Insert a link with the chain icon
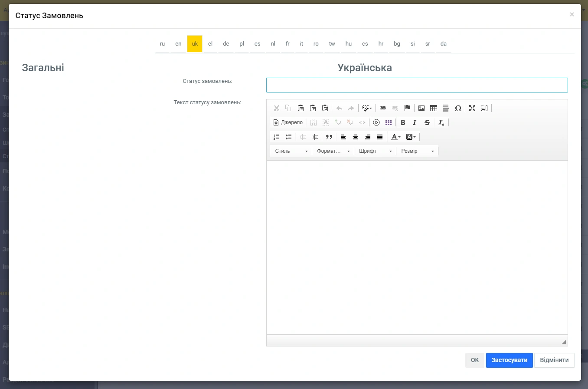The width and height of the screenshot is (588, 389). point(383,108)
